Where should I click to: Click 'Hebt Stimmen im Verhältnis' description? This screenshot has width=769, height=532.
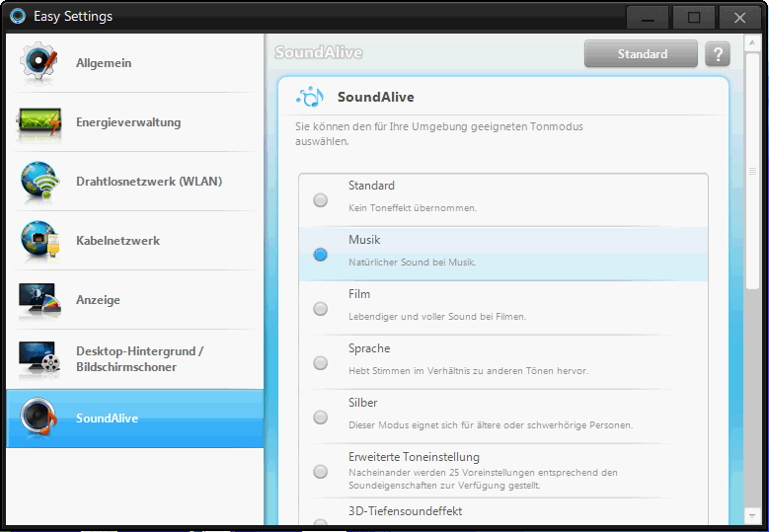468,371
